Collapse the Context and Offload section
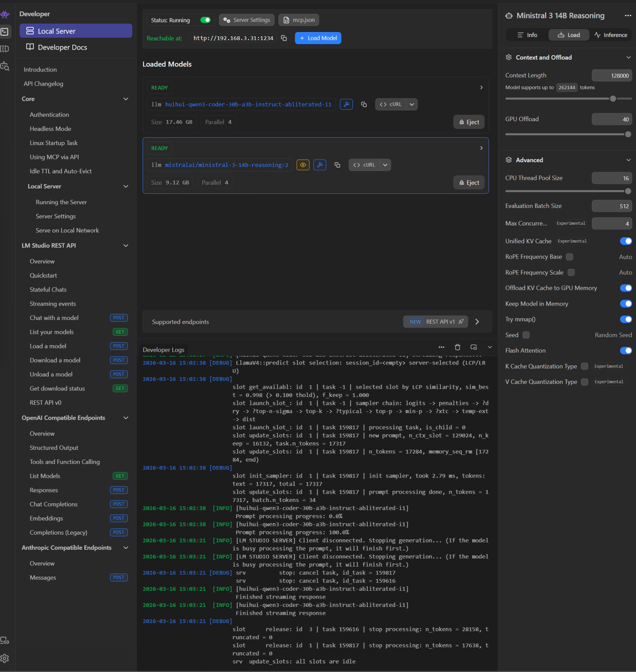 pos(628,58)
